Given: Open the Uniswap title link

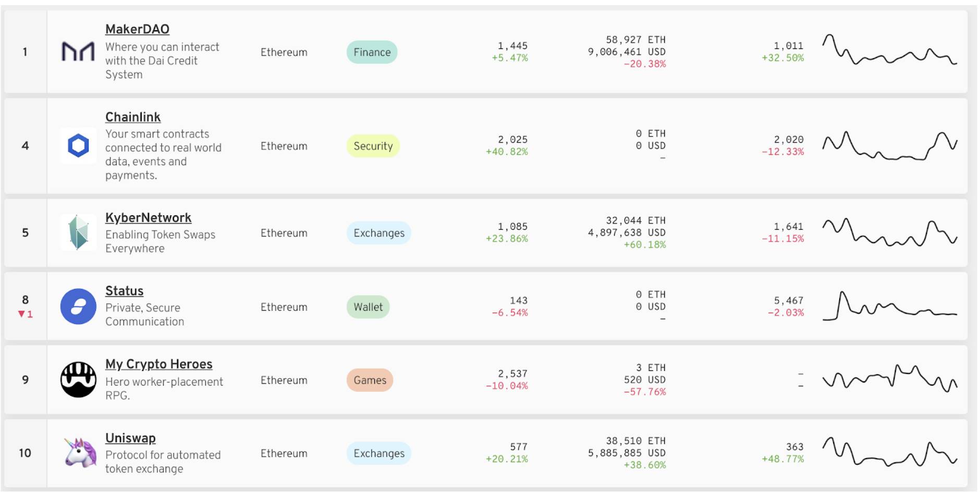Looking at the screenshot, I should [130, 438].
